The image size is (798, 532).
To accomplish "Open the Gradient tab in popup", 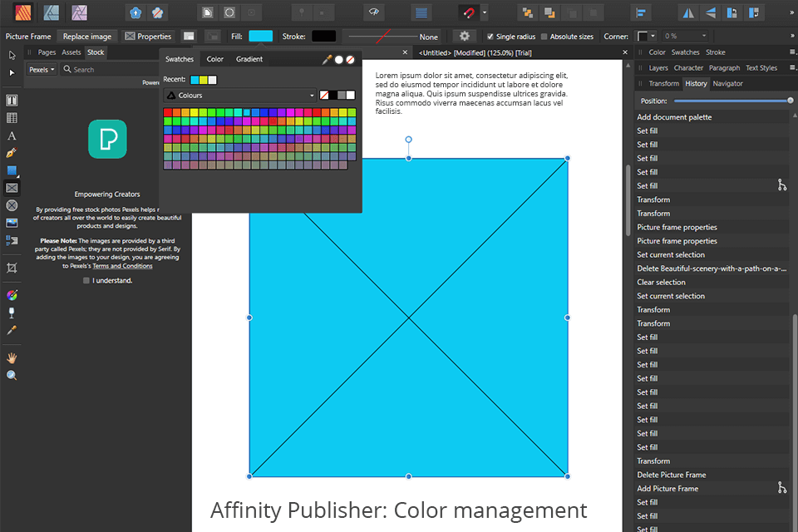I will click(249, 59).
